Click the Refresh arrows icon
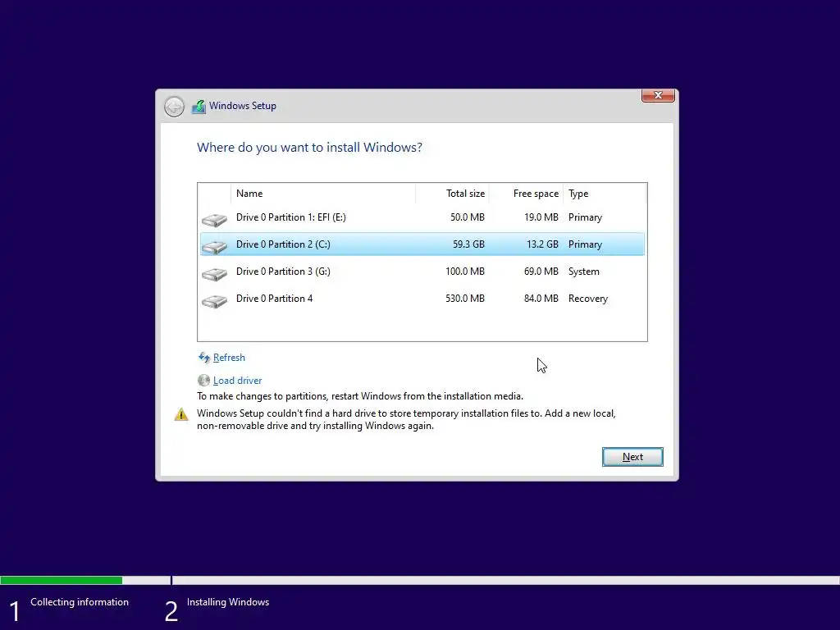 coord(204,358)
